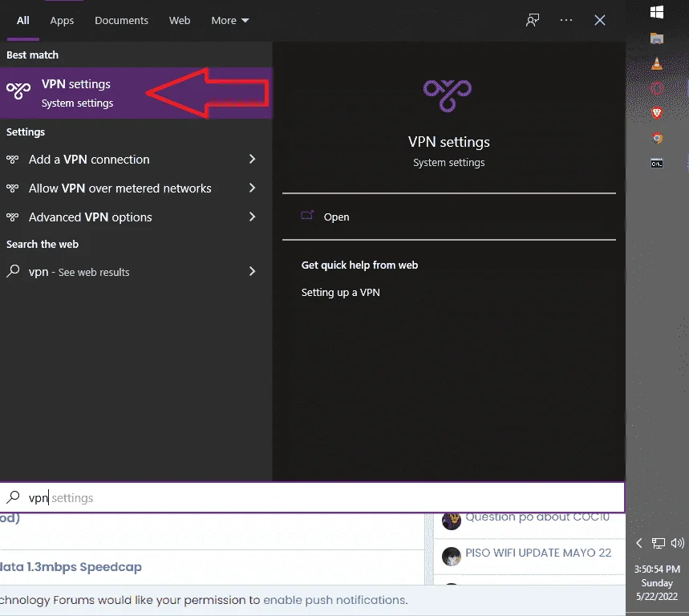689x616 pixels.
Task: Open 1.3mbps Speedcap thread link in browser
Action: click(71, 567)
